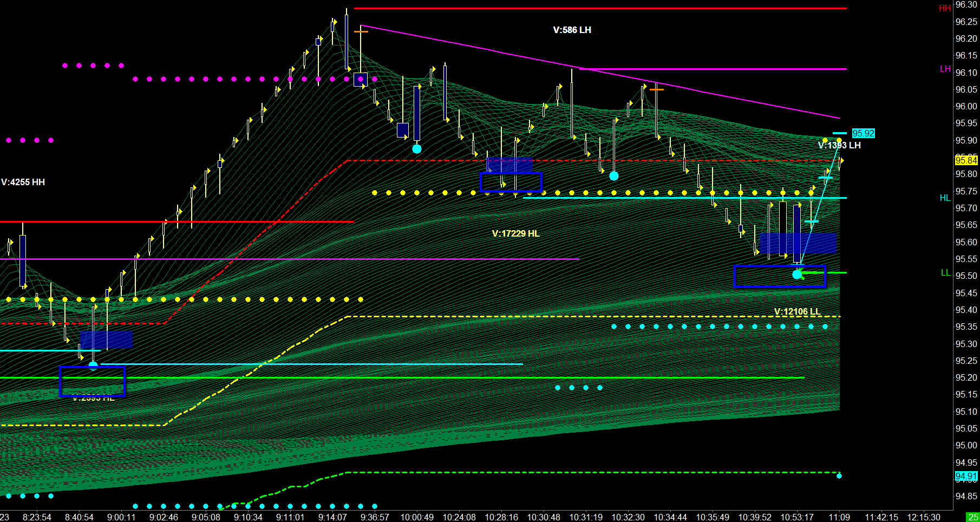Select the cyan 95.92 price marker

tap(863, 133)
